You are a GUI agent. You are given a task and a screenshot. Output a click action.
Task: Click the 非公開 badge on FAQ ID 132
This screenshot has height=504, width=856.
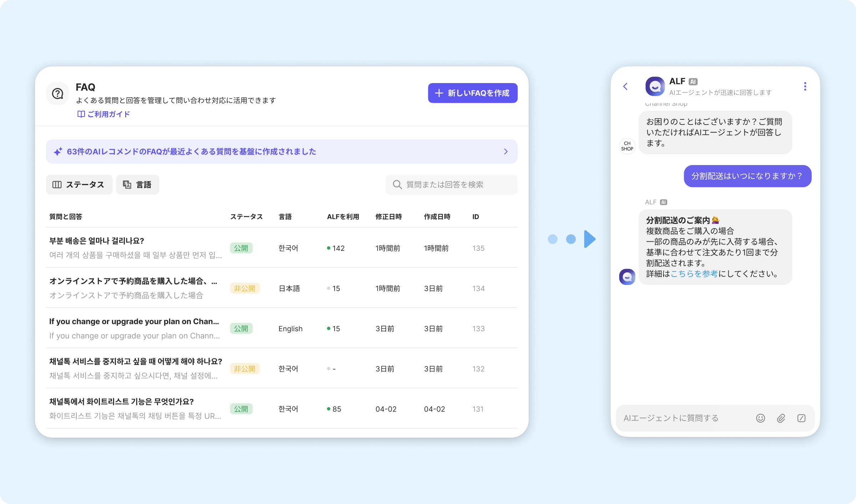point(245,369)
